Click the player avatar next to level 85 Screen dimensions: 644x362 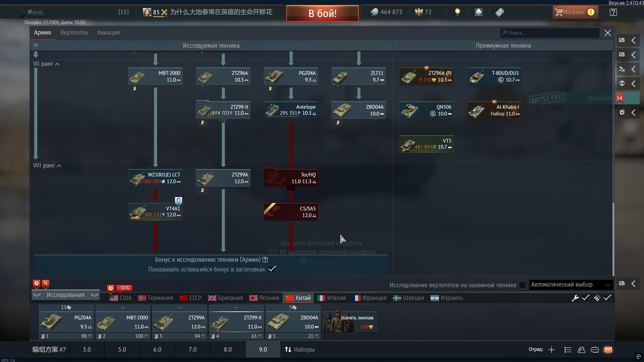(147, 12)
